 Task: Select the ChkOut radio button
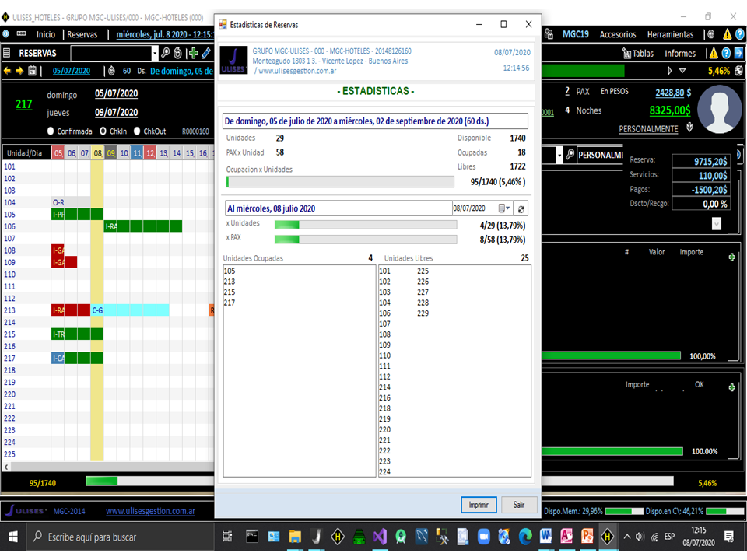point(137,131)
